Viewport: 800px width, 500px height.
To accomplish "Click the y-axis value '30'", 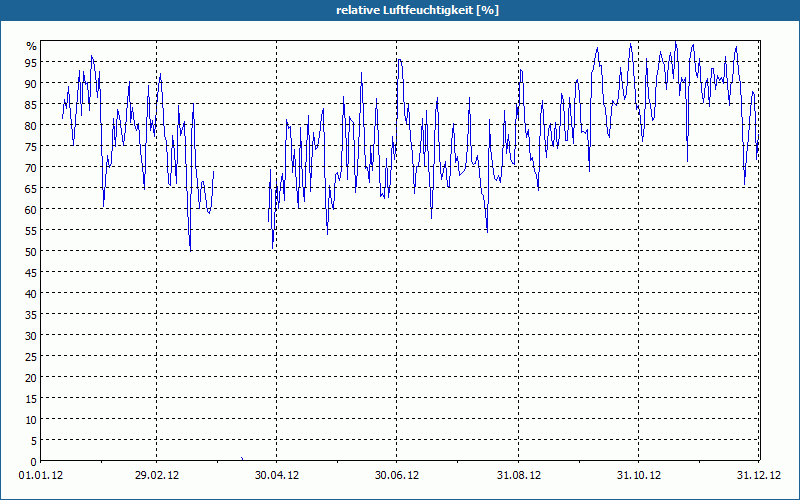I will click(x=32, y=335).
